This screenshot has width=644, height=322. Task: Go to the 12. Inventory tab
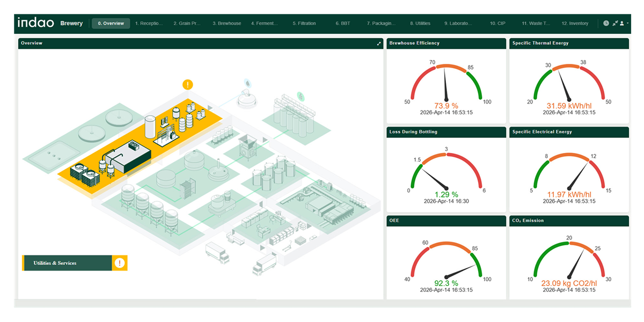tap(575, 24)
